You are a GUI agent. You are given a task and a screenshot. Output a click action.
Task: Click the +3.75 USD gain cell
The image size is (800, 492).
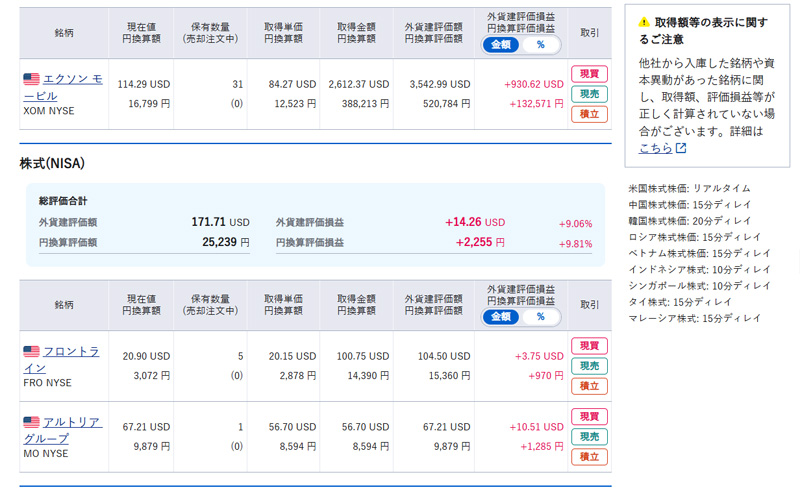(x=539, y=356)
